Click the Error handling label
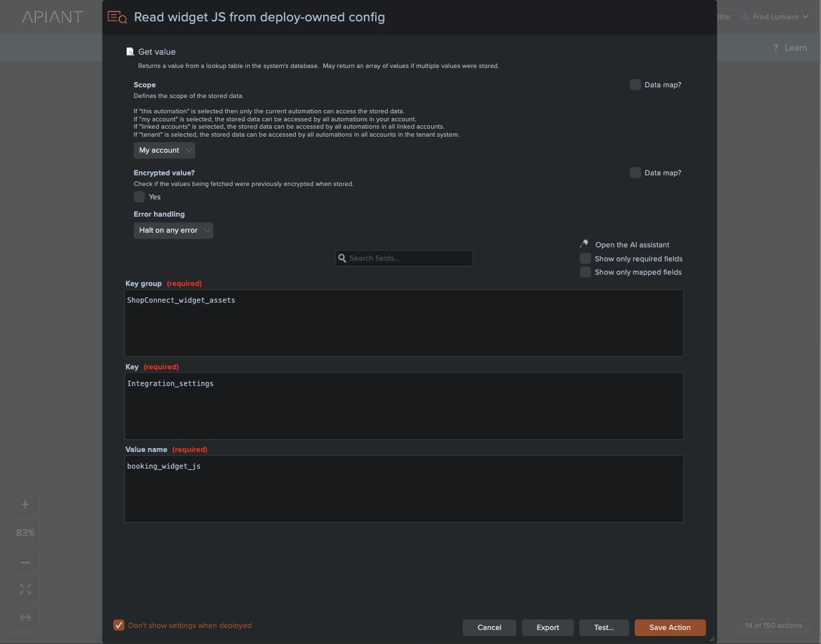 [159, 214]
